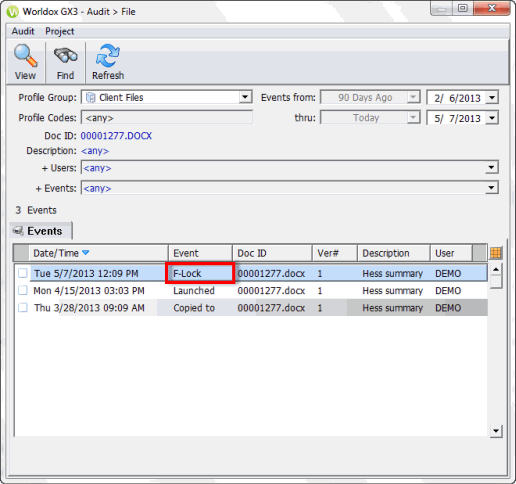Image resolution: width=516 pixels, height=484 pixels.
Task: Click the Description <any> link
Action: tap(95, 151)
